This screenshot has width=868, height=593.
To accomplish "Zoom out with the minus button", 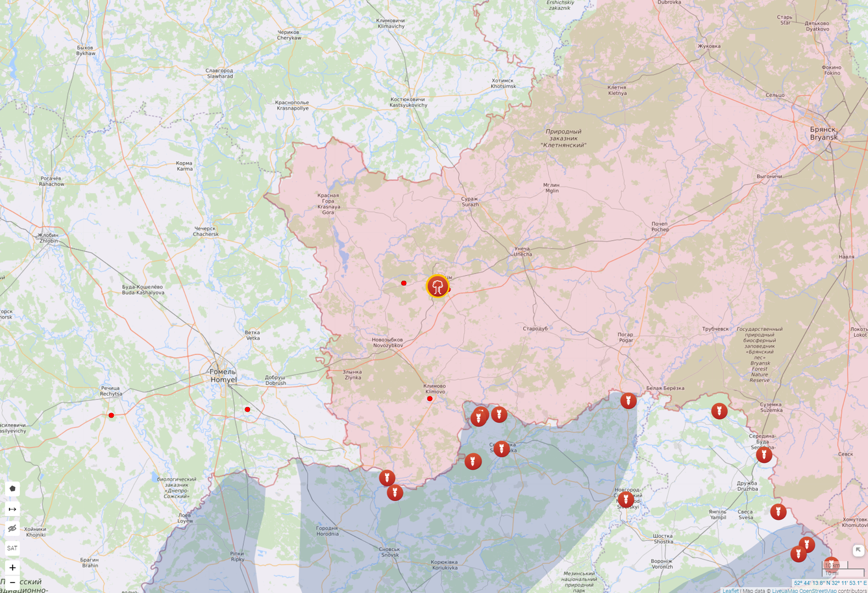I will (12, 583).
